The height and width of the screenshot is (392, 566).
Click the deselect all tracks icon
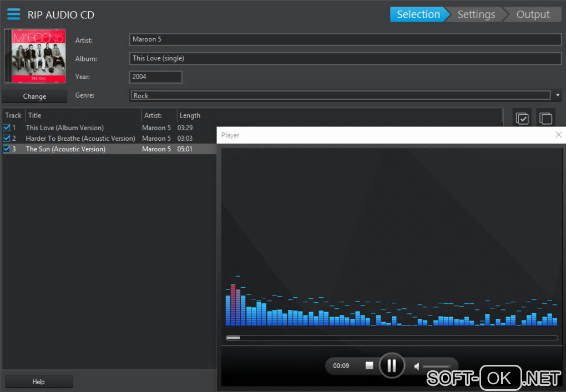tap(545, 118)
